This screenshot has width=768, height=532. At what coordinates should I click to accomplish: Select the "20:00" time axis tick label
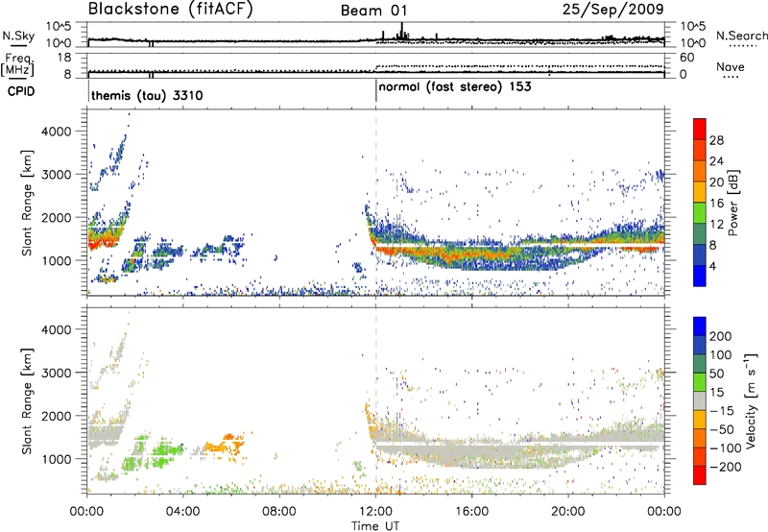click(568, 512)
